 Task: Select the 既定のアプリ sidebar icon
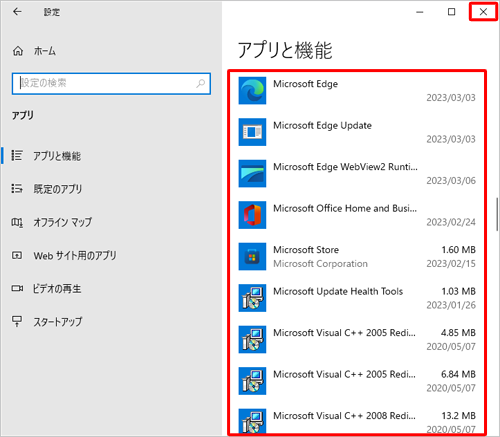tap(17, 189)
